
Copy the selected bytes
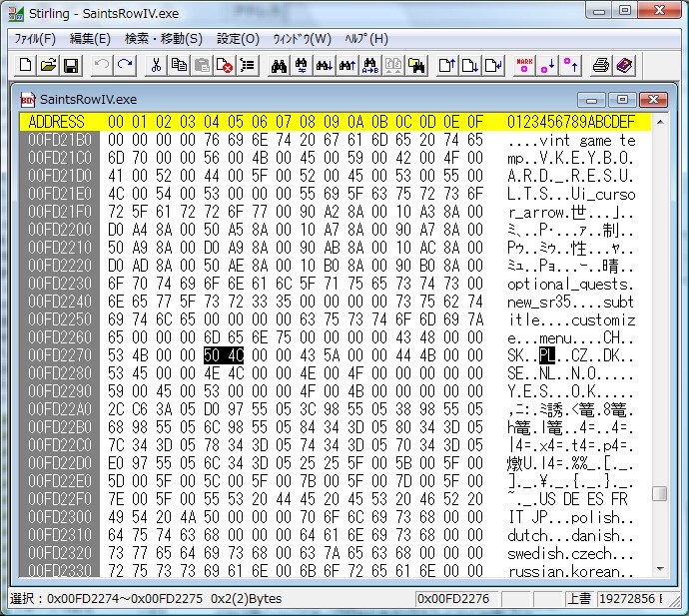pos(179,66)
